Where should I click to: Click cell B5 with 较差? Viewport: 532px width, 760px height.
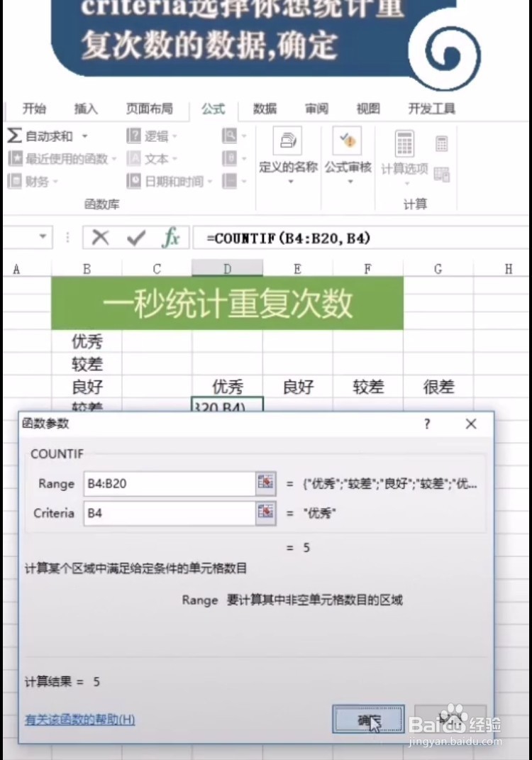tap(87, 364)
